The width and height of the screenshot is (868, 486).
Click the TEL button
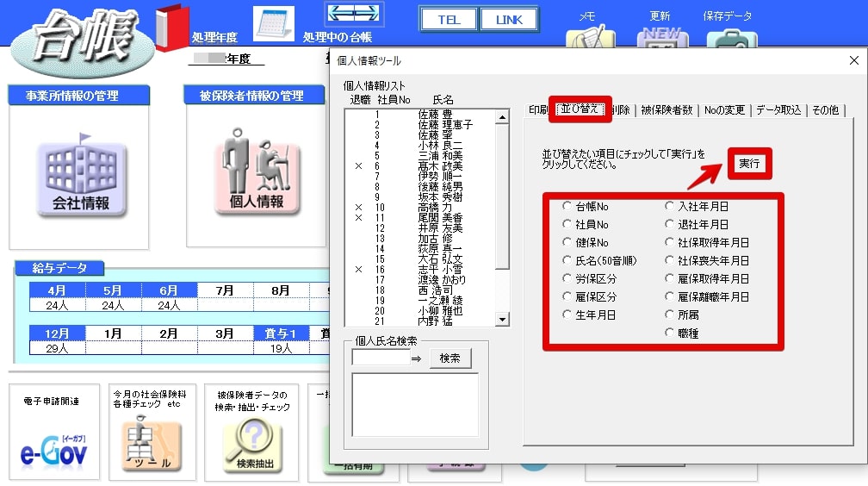[449, 20]
